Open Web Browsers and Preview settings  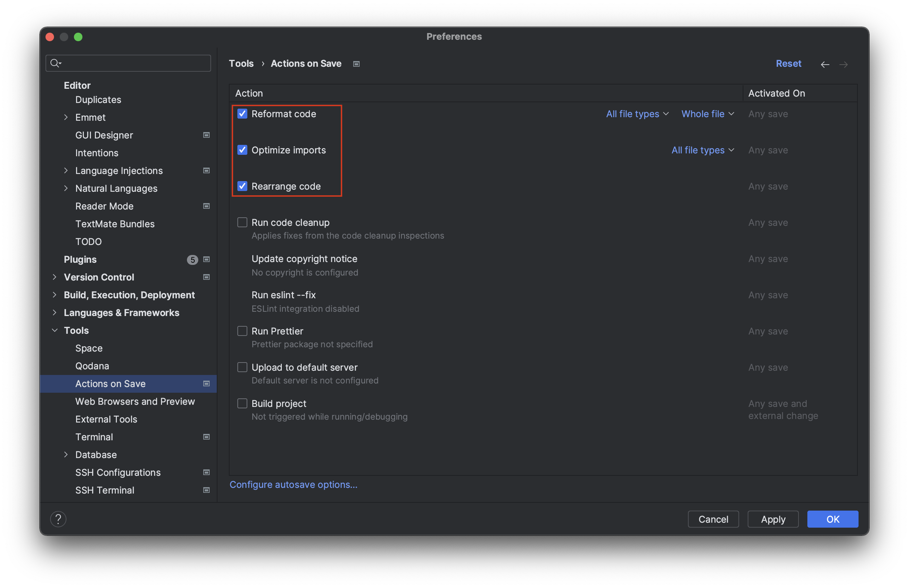tap(135, 402)
